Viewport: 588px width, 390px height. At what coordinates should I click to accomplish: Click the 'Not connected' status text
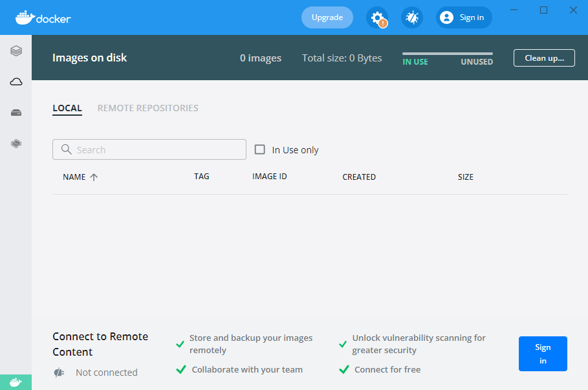point(107,373)
